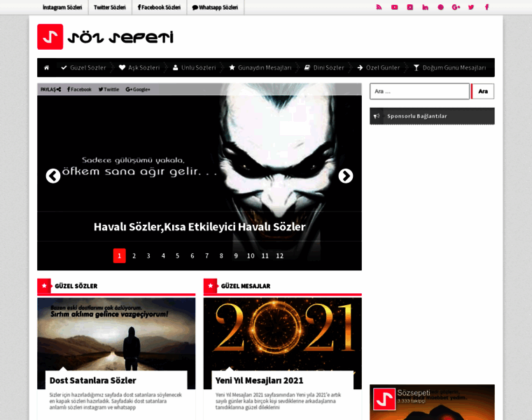Jump to slide 12 in pagination

tap(279, 255)
